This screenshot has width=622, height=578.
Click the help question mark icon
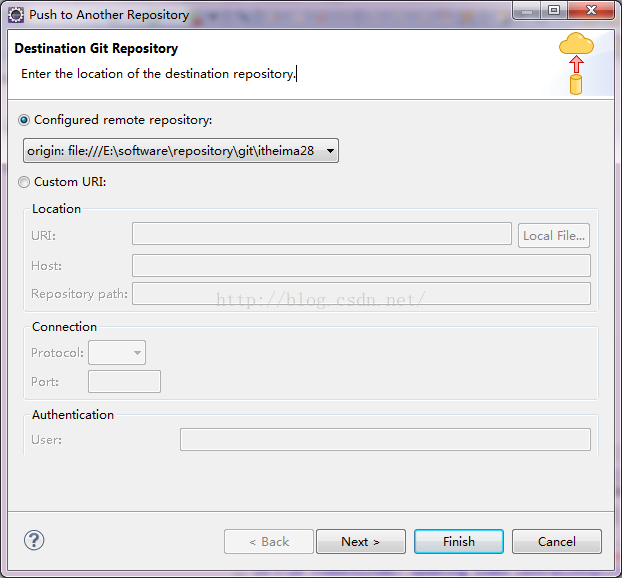pos(34,540)
